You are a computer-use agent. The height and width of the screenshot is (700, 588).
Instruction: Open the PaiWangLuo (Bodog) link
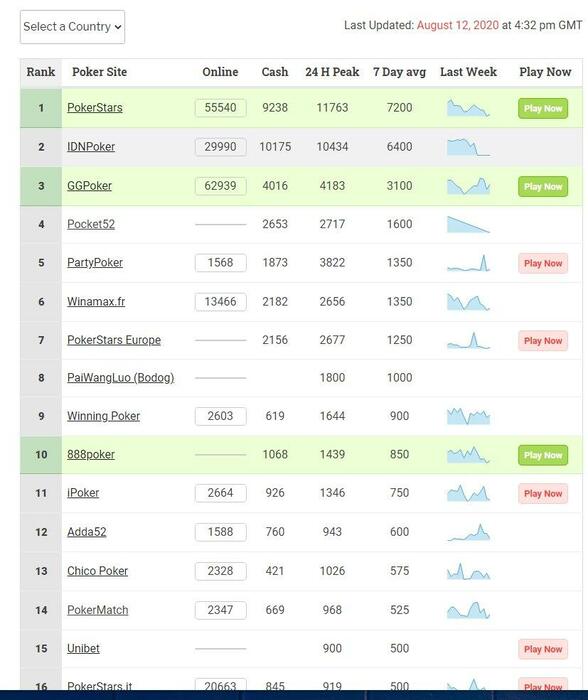[121, 378]
